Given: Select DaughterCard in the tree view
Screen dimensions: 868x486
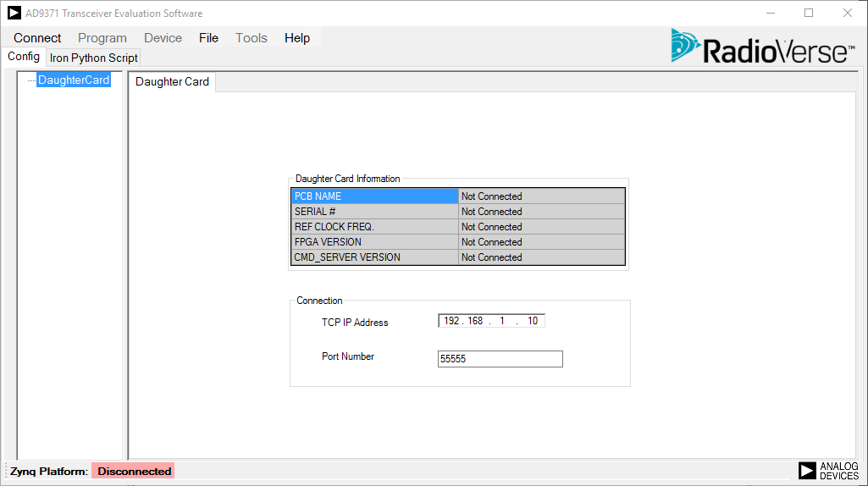Looking at the screenshot, I should (74, 80).
